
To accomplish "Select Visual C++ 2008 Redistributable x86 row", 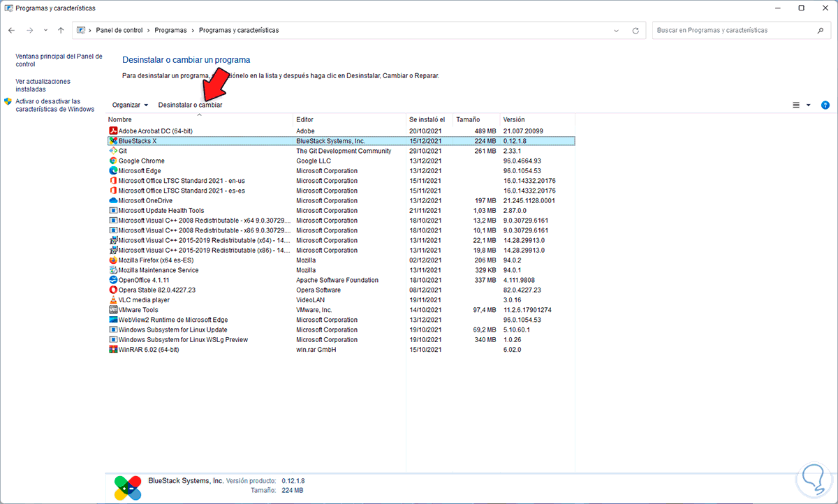I will coord(341,230).
